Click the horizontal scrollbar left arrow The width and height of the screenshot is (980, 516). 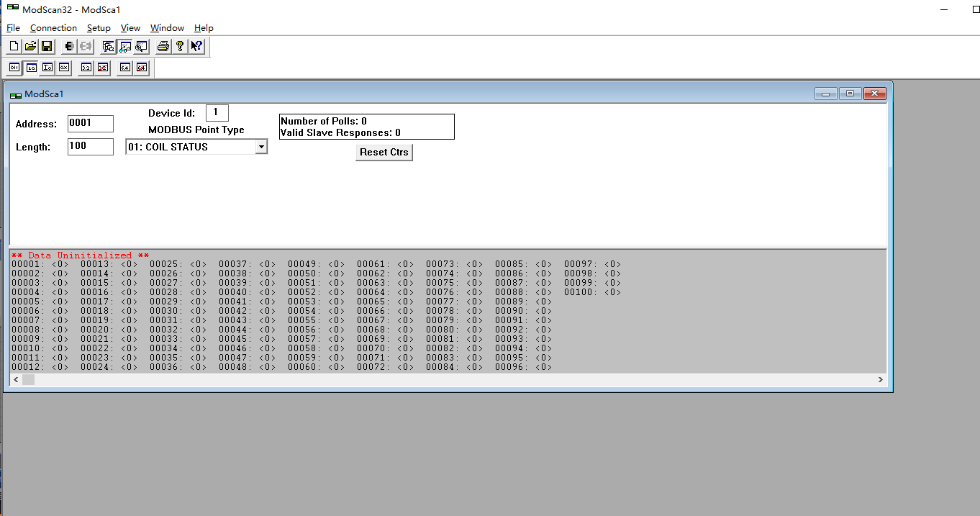[15, 379]
